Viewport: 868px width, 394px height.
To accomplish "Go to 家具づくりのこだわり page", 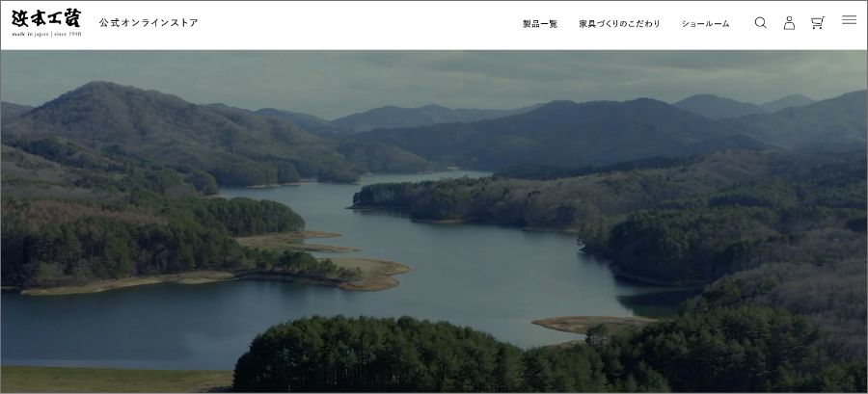I will pos(619,24).
